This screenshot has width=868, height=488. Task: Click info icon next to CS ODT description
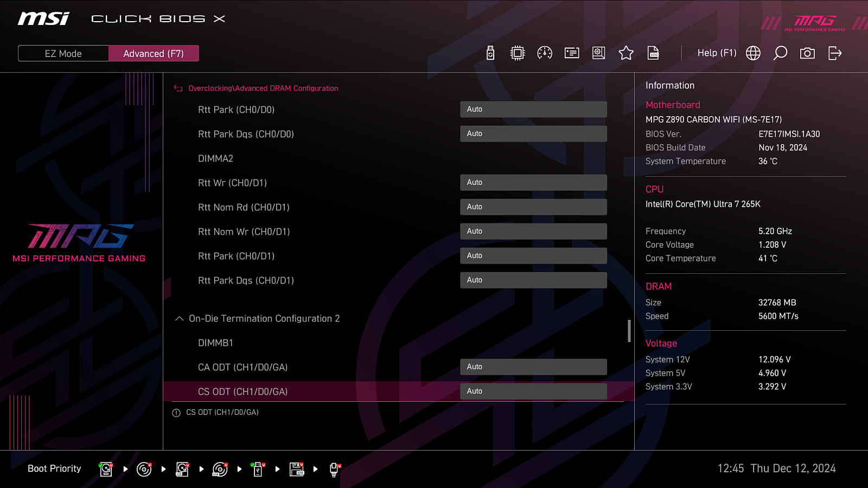pyautogui.click(x=176, y=413)
